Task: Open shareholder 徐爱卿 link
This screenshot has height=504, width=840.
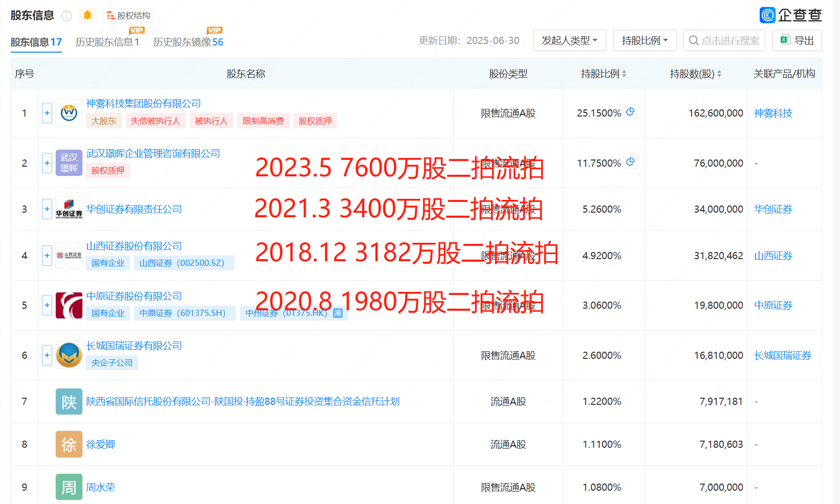Action: coord(100,444)
